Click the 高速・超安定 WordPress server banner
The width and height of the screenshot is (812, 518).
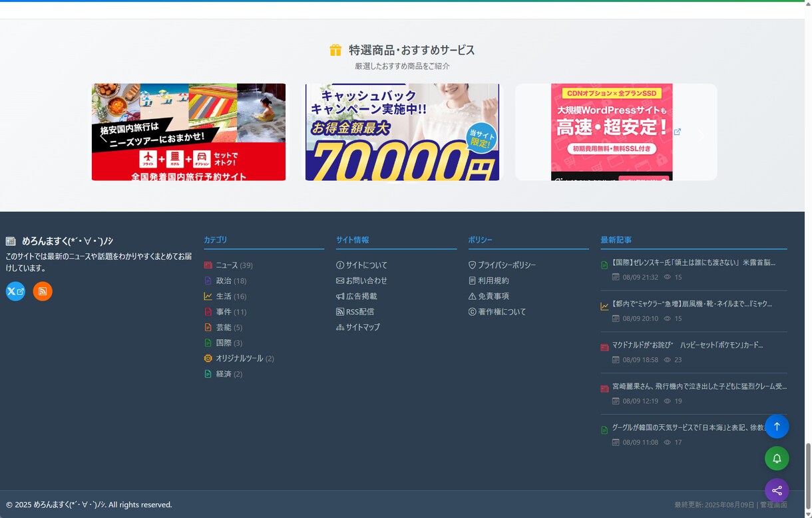click(612, 132)
